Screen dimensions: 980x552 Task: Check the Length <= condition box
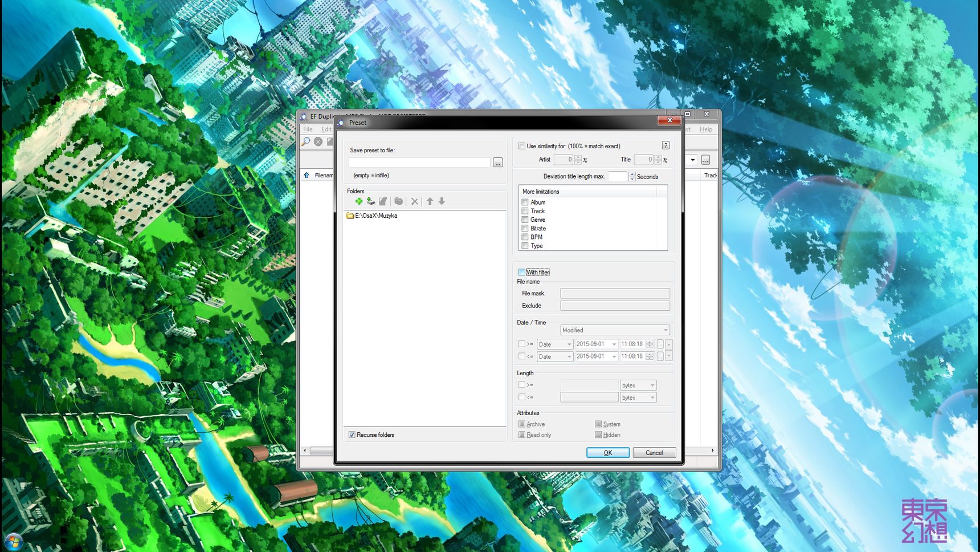[x=522, y=397]
